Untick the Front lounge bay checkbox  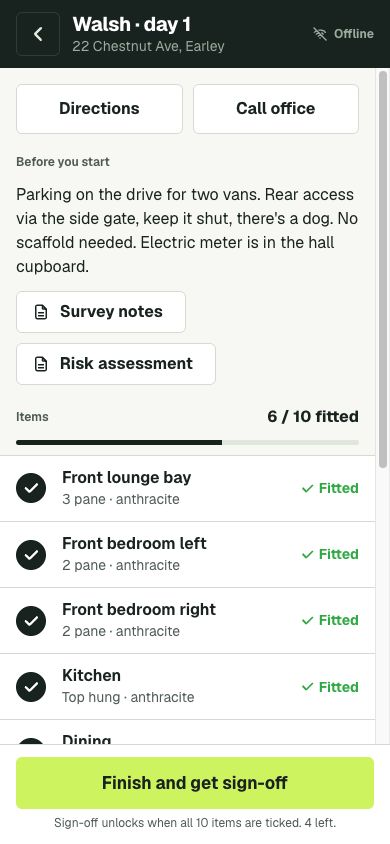pyautogui.click(x=31, y=488)
